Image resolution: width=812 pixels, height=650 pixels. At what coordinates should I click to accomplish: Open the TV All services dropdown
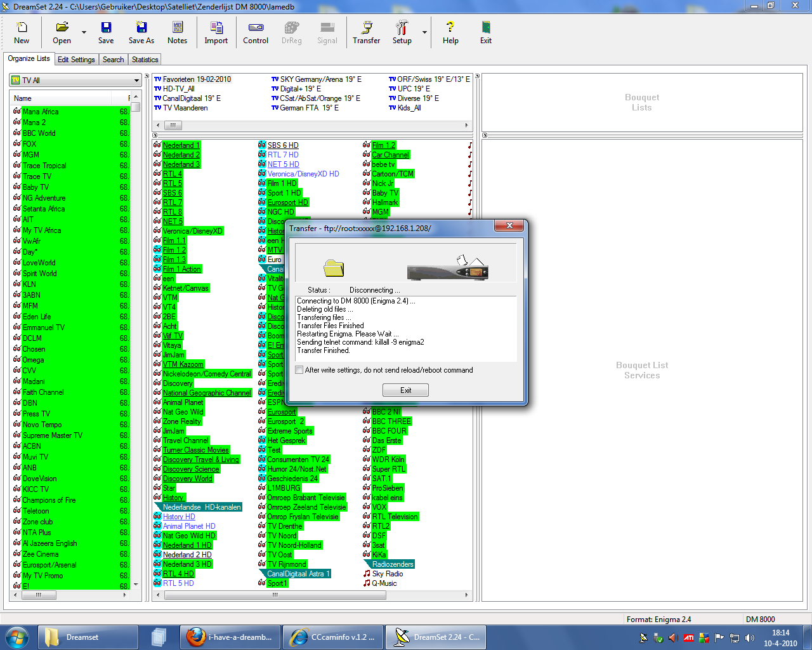[x=75, y=81]
